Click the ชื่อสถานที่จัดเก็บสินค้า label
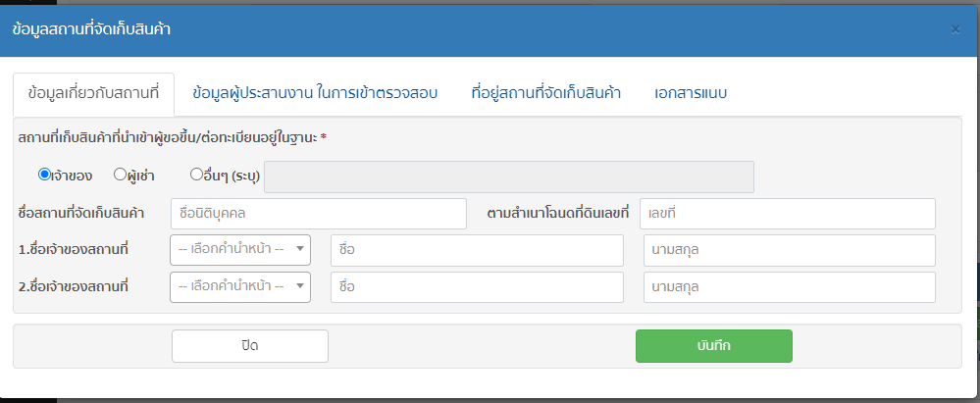The width and height of the screenshot is (980, 403). point(81,214)
